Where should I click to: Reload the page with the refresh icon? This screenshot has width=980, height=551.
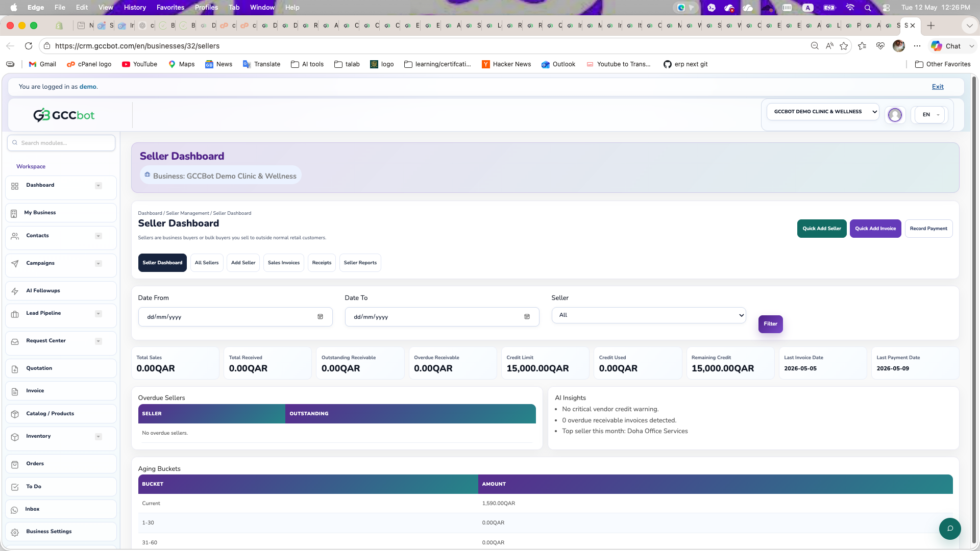pyautogui.click(x=29, y=46)
